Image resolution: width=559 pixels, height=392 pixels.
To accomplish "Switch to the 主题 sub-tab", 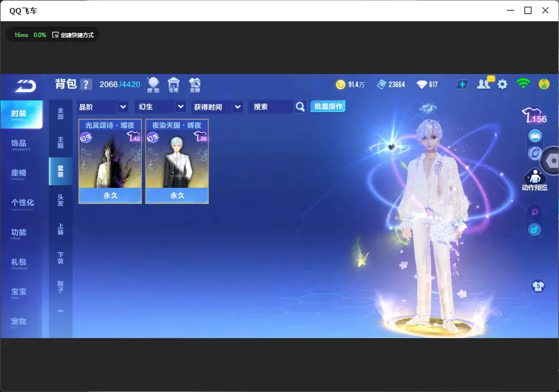I will [x=60, y=143].
